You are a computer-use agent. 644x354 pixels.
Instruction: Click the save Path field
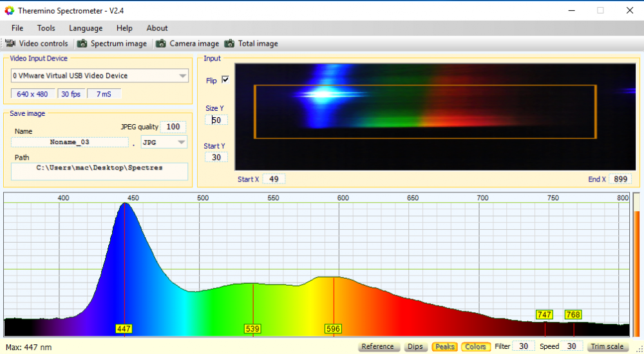[99, 171]
